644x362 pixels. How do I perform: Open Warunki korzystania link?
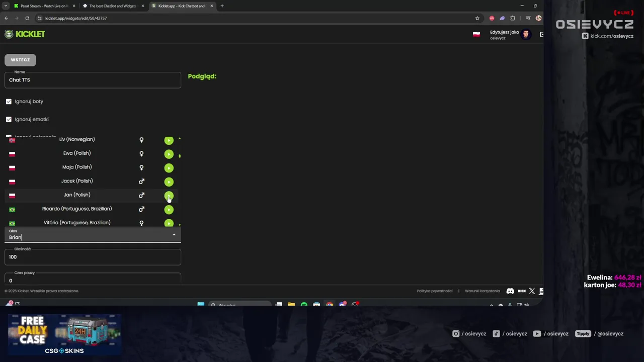click(482, 291)
